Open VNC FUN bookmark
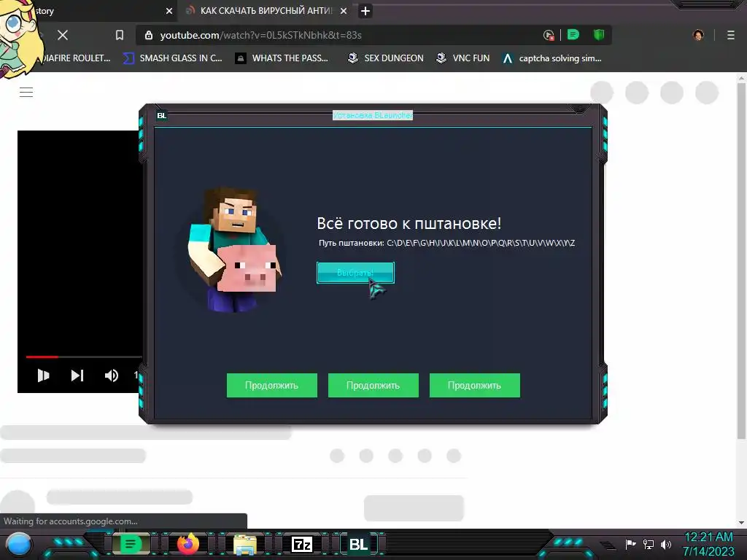747x560 pixels. pos(462,58)
